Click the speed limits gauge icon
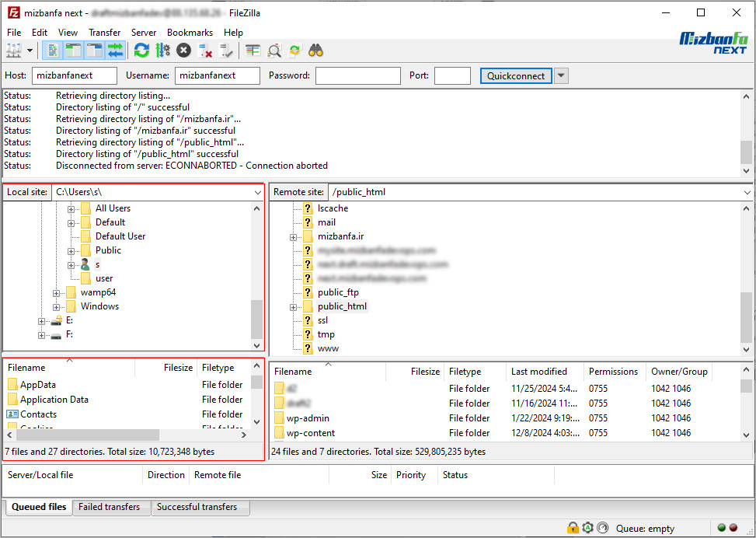Image resolution: width=756 pixels, height=538 pixels. point(603,528)
